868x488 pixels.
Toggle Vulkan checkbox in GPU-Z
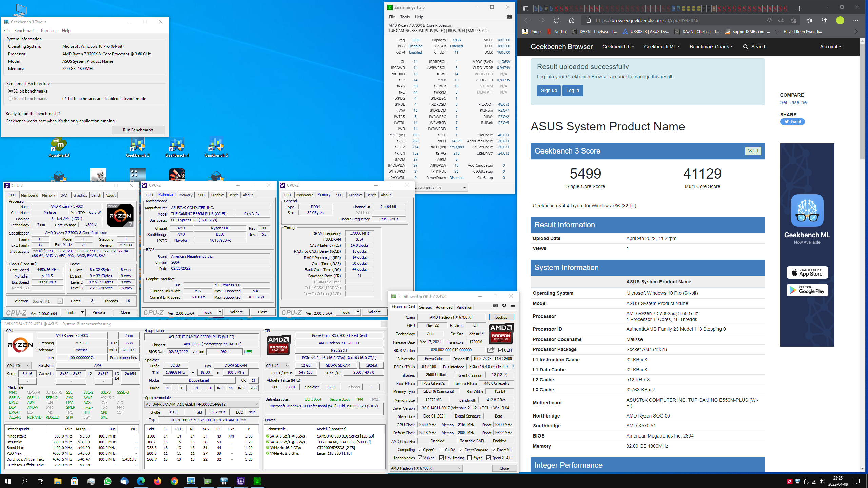tap(420, 458)
